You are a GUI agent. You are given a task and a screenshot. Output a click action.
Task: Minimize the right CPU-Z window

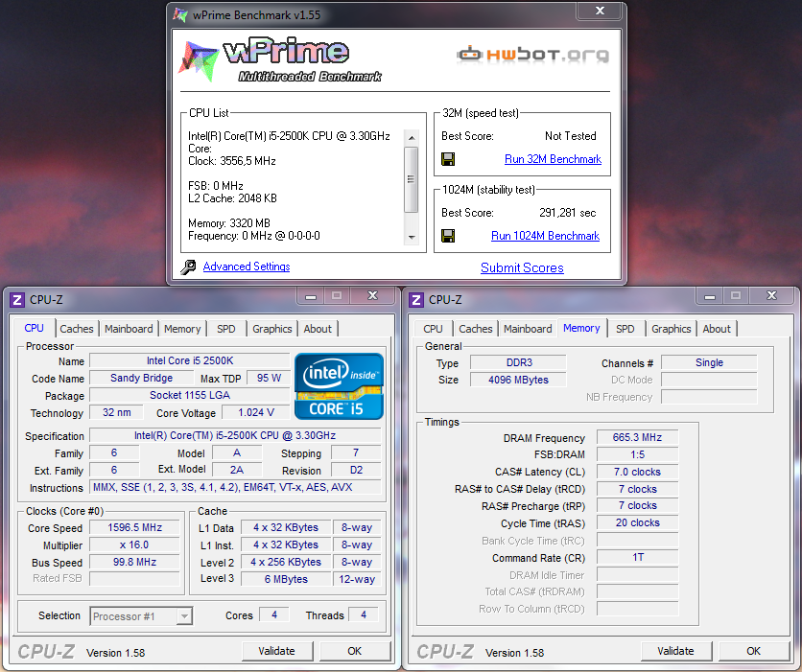tap(709, 296)
